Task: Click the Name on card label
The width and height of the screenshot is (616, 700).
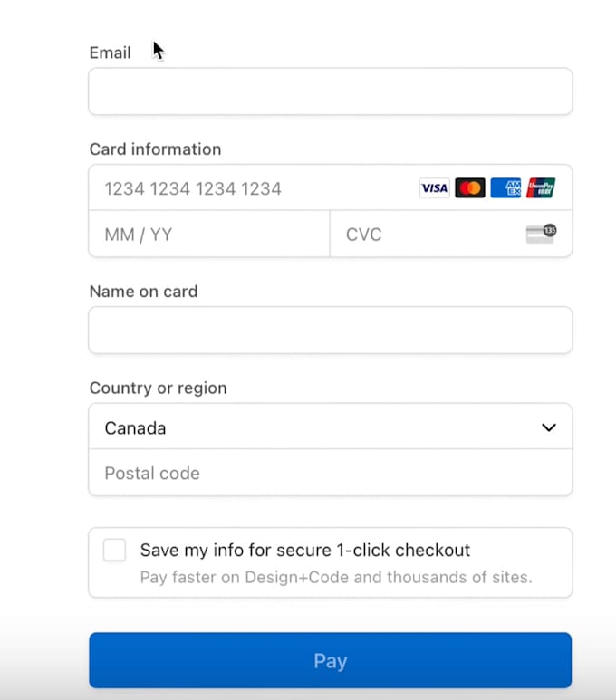Action: click(143, 292)
